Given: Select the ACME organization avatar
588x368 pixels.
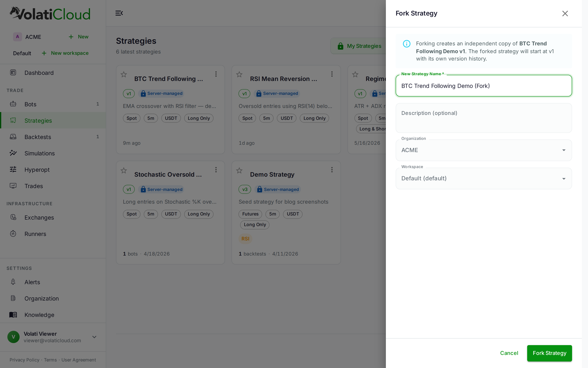Looking at the screenshot, I should pos(17,37).
